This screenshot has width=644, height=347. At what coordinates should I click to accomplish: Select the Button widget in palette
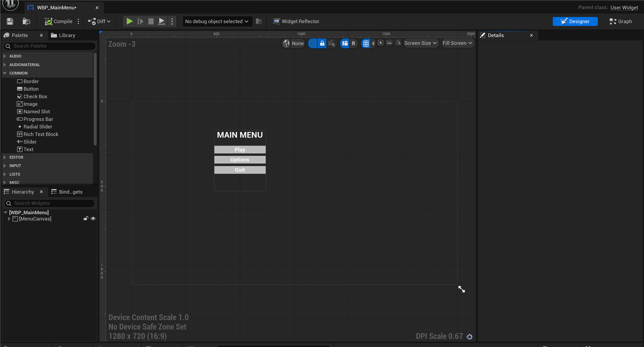[x=28, y=89]
